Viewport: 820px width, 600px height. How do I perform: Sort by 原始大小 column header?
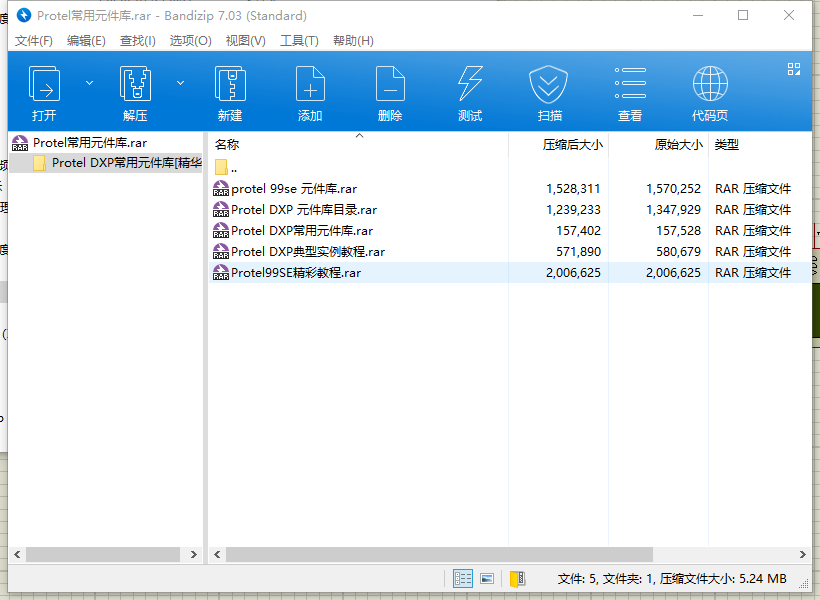pyautogui.click(x=658, y=144)
